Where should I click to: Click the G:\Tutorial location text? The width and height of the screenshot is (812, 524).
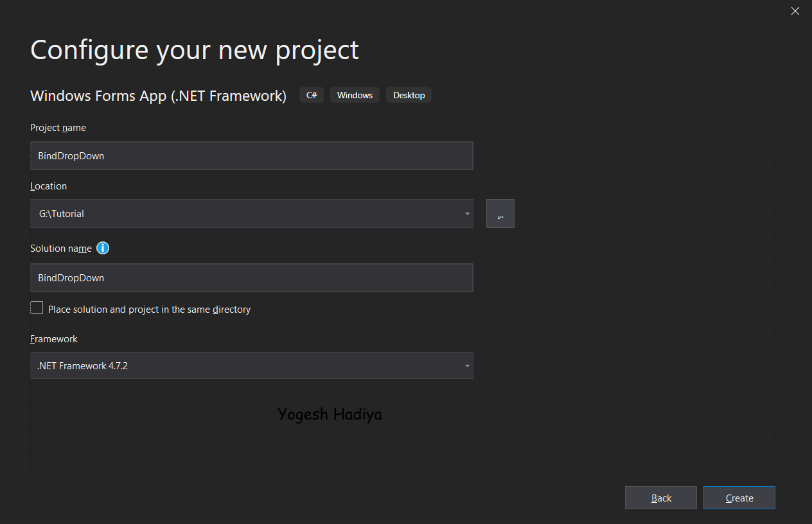[62, 214]
